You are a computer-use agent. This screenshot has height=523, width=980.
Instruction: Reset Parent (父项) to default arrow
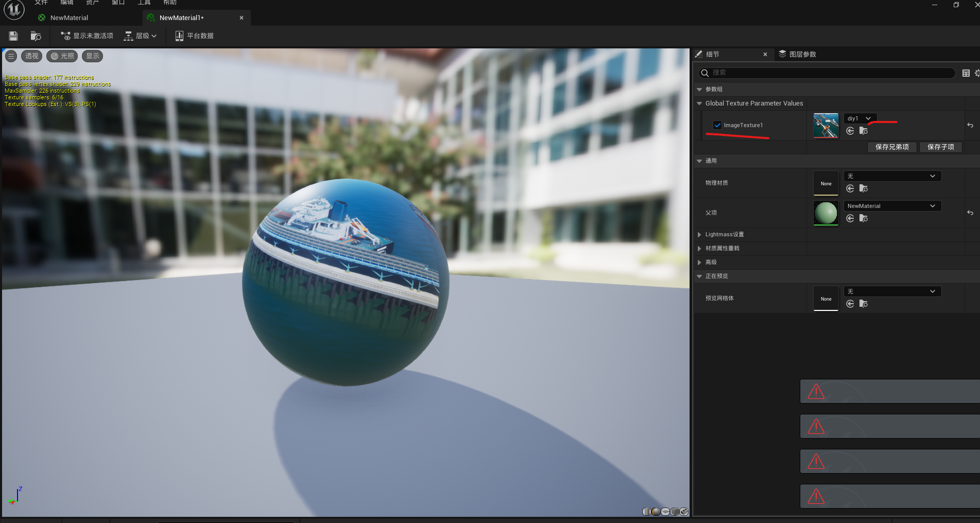970,213
